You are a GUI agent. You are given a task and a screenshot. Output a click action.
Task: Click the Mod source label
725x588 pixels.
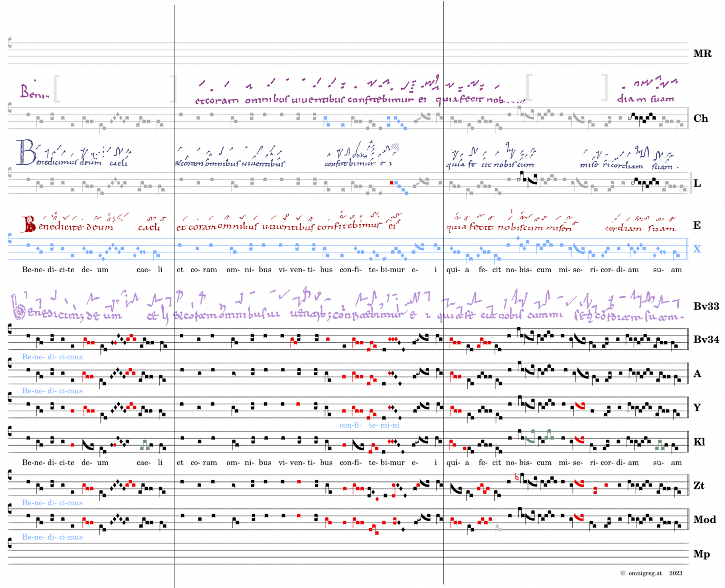coord(704,519)
